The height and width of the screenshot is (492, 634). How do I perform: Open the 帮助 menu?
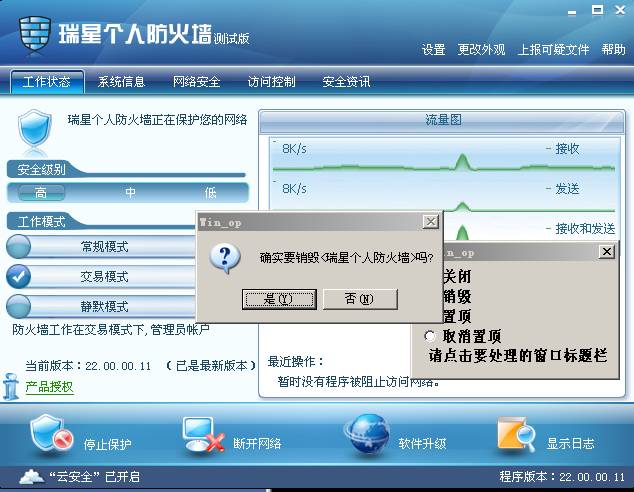613,50
